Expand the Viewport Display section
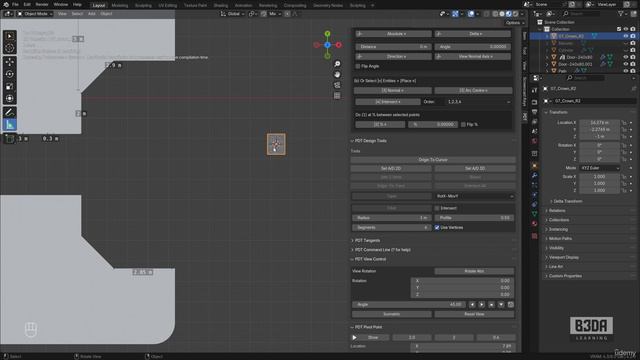 563,258
